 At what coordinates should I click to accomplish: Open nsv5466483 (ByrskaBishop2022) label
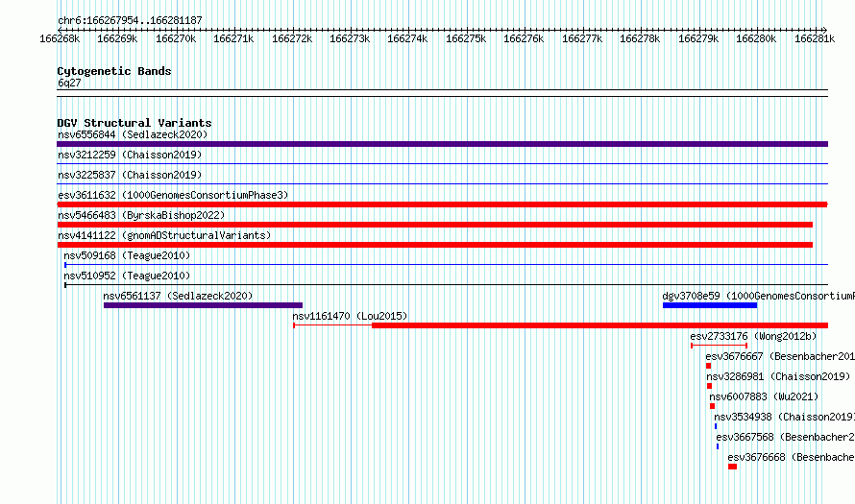[141, 215]
